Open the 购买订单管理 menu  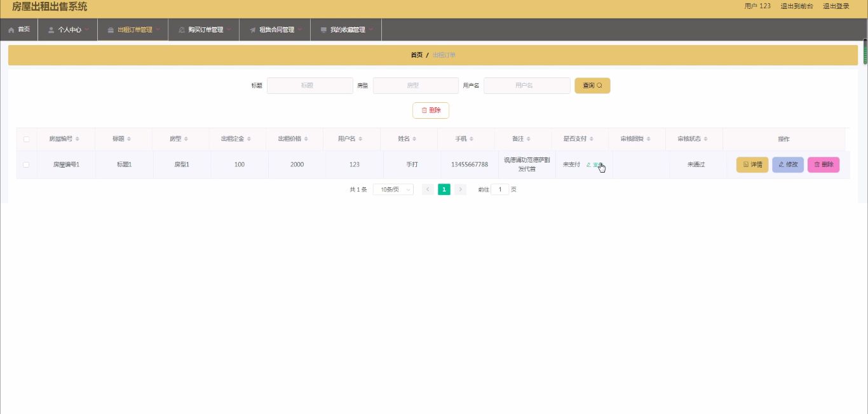click(204, 30)
